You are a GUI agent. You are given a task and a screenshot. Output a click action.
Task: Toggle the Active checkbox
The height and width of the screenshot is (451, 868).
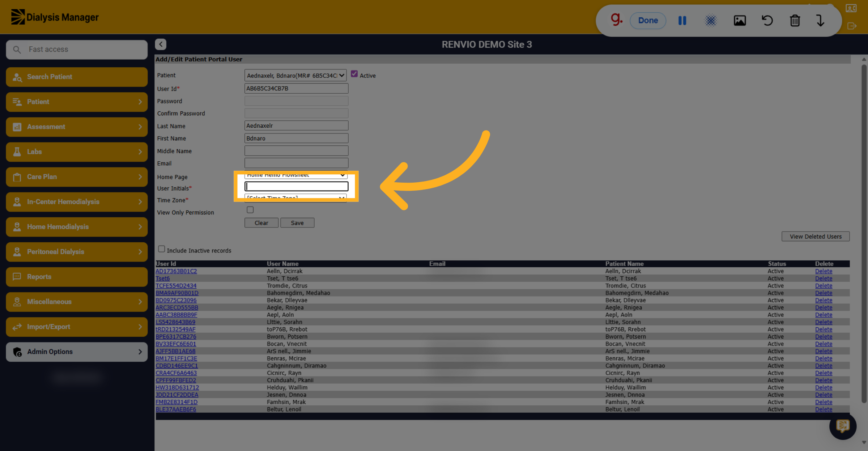coord(354,74)
